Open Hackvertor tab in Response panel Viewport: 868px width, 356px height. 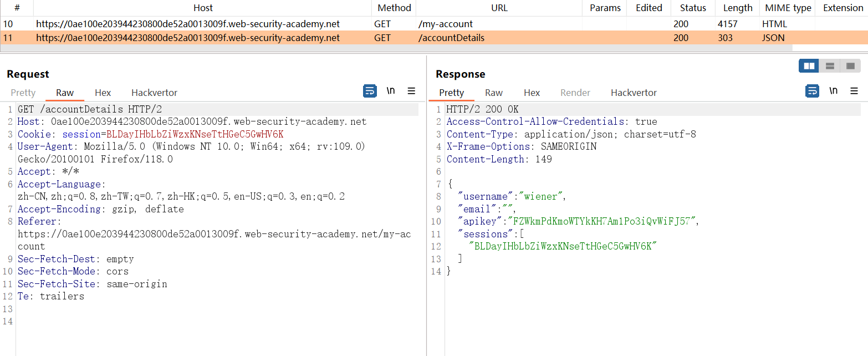pyautogui.click(x=634, y=93)
